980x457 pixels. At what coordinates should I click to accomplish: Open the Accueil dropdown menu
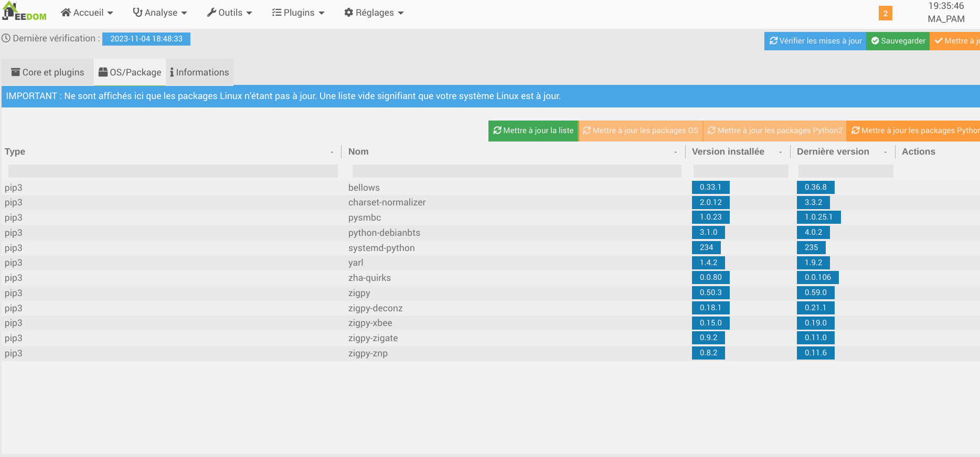coord(87,13)
